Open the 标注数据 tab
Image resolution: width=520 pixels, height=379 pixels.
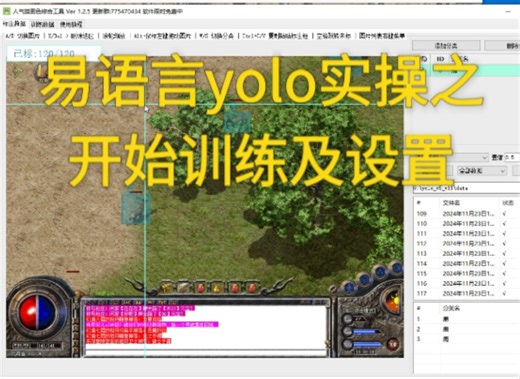[x=14, y=24]
